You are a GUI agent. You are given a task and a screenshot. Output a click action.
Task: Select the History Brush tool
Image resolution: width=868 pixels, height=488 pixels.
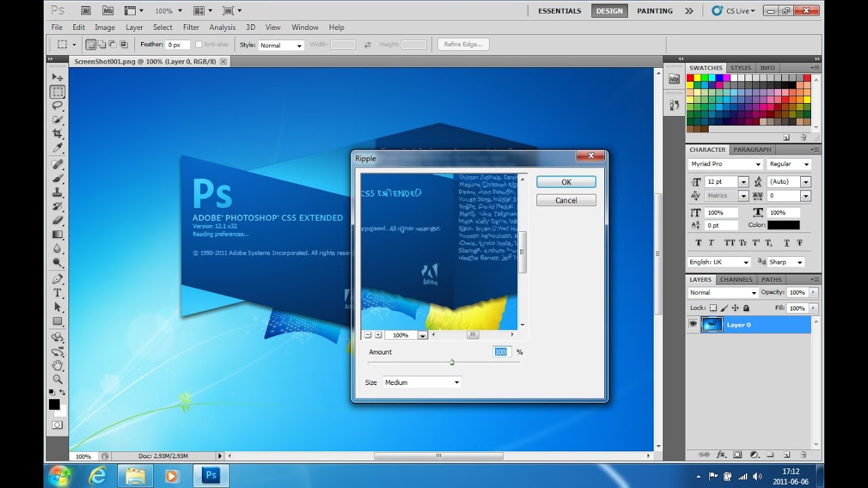(x=58, y=206)
